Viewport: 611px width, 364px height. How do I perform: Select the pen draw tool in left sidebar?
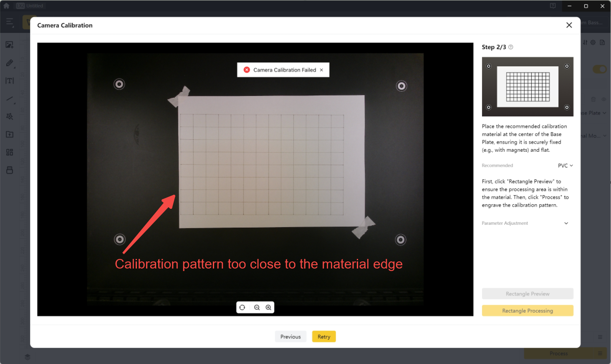pos(10,63)
